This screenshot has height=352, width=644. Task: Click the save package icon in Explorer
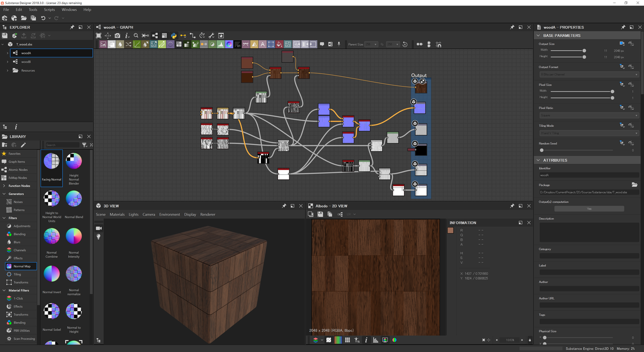(5, 35)
